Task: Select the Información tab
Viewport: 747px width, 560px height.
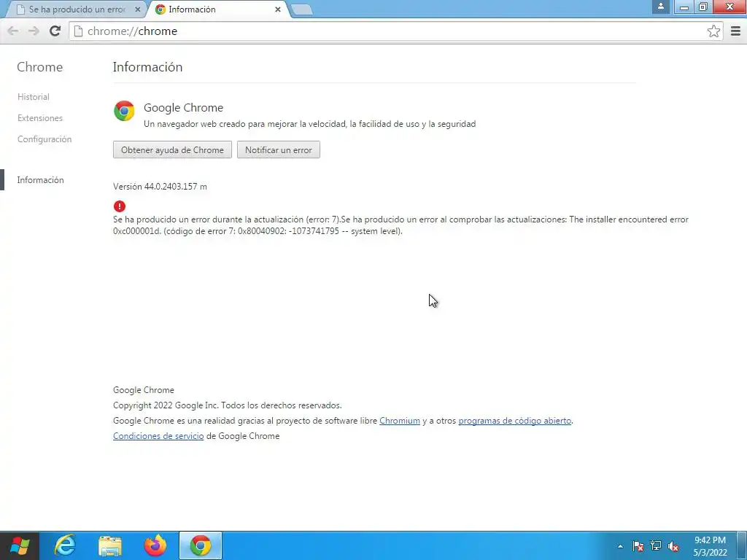Action: click(x=217, y=9)
